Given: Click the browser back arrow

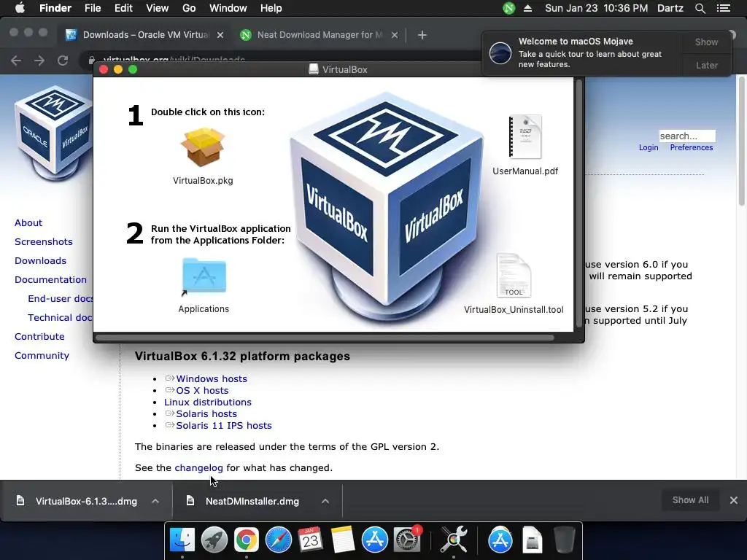Looking at the screenshot, I should [16, 61].
